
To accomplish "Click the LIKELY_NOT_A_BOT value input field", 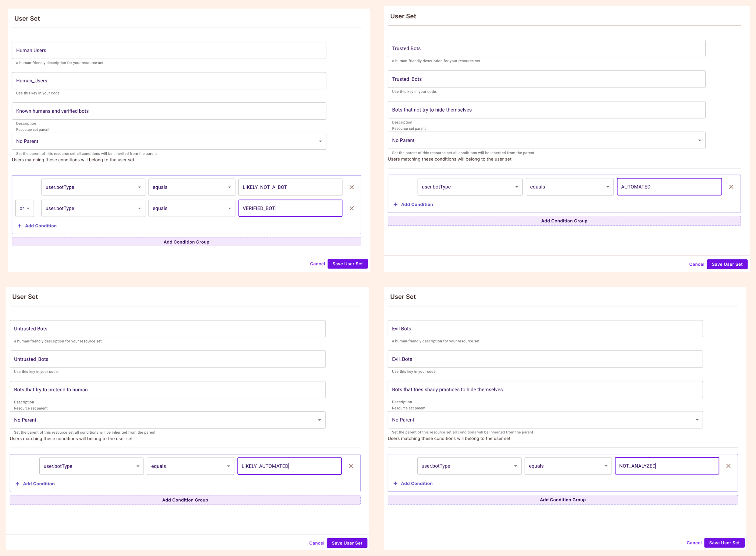I will tap(290, 187).
